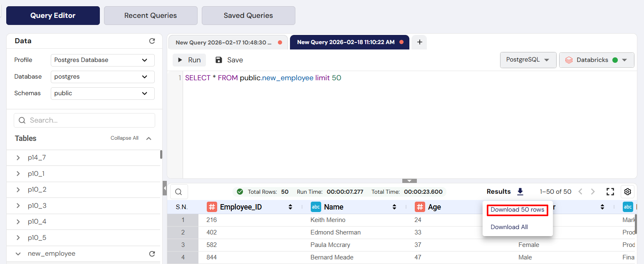Click the download results icon
Screen dimensions: 644x264
point(520,192)
